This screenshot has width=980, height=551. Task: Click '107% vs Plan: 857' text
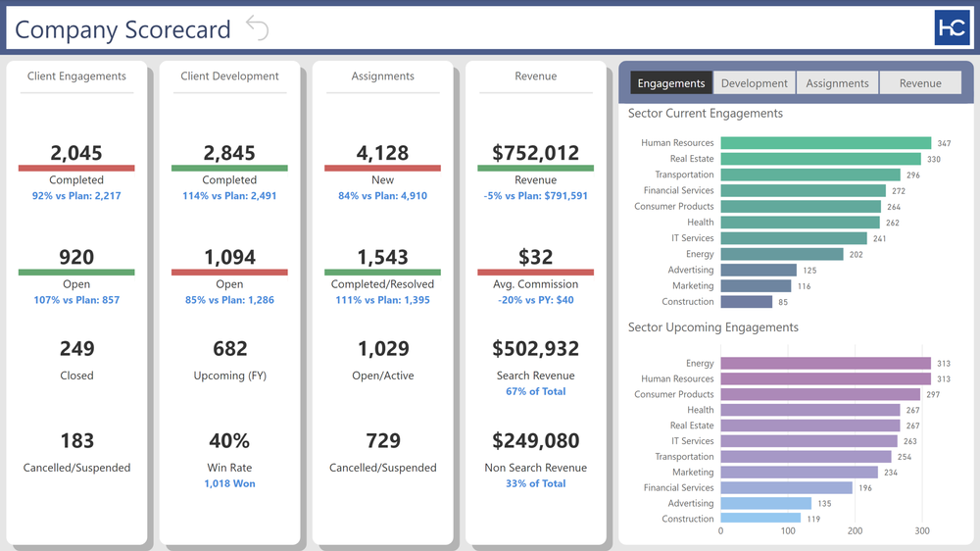76,300
